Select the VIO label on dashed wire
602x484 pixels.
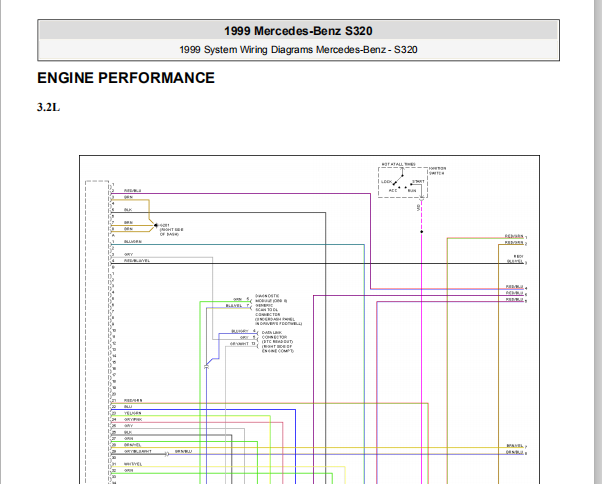click(418, 208)
